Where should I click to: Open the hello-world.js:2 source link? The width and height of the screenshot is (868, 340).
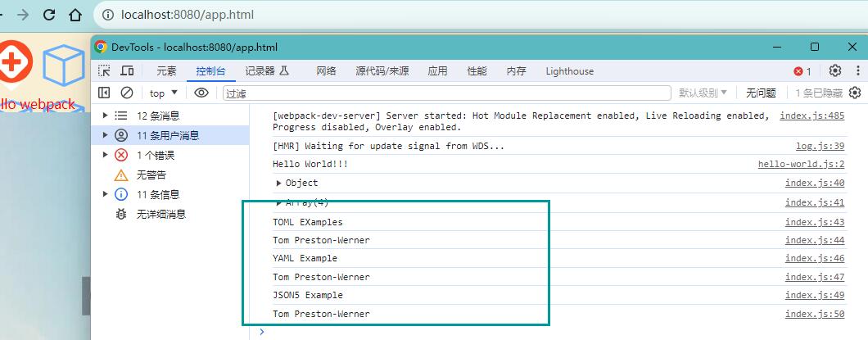tap(801, 165)
